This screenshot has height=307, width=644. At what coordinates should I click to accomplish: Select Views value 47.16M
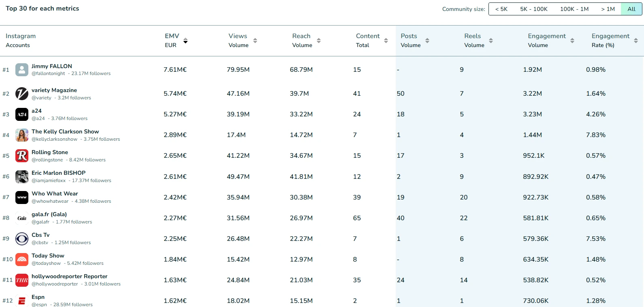(238, 94)
